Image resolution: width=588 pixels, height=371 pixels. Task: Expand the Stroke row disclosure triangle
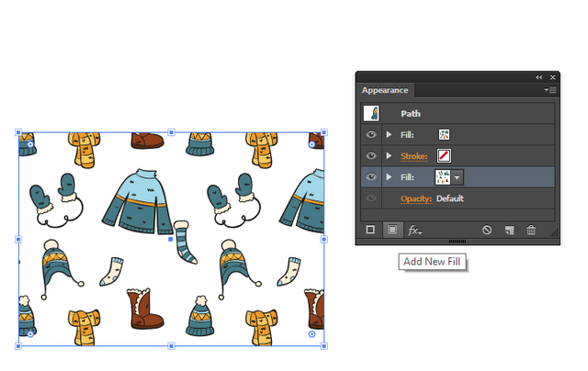pyautogui.click(x=389, y=155)
